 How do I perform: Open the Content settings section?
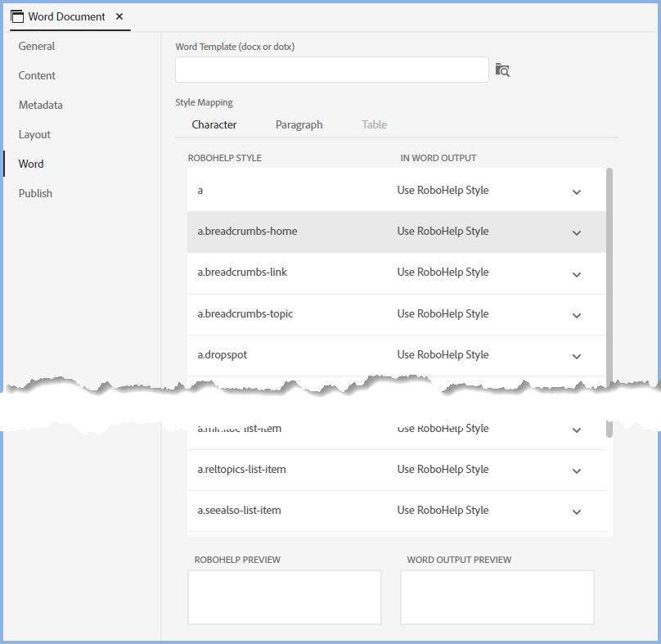pyautogui.click(x=37, y=76)
